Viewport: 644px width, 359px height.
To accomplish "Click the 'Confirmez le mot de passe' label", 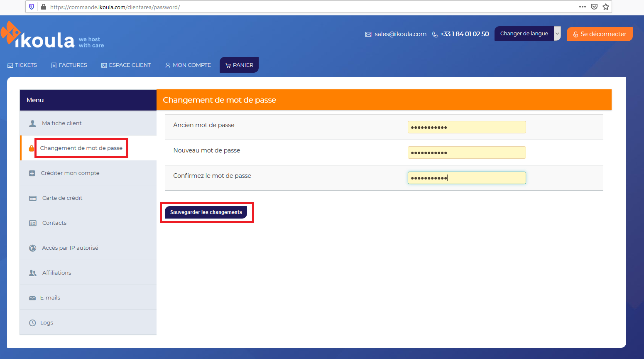I will click(212, 176).
